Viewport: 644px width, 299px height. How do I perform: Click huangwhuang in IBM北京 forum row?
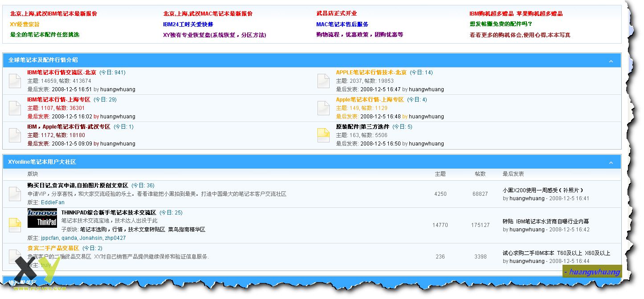[x=118, y=89]
